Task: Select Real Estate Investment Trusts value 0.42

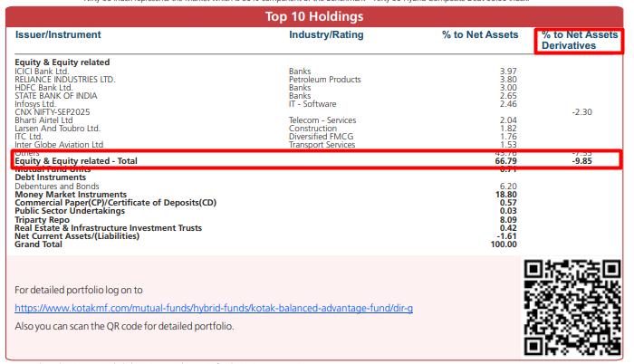Action: click(x=508, y=227)
